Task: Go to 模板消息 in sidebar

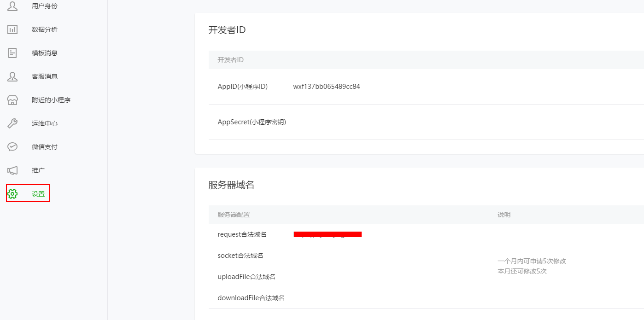Action: point(45,53)
